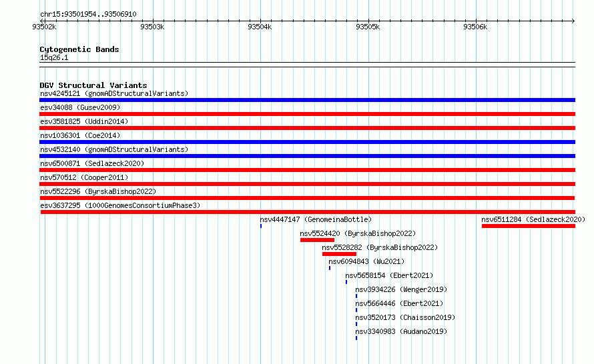The image size is (594, 364).
Task: Click the red bar under nsv5522296
Action: pos(307,198)
